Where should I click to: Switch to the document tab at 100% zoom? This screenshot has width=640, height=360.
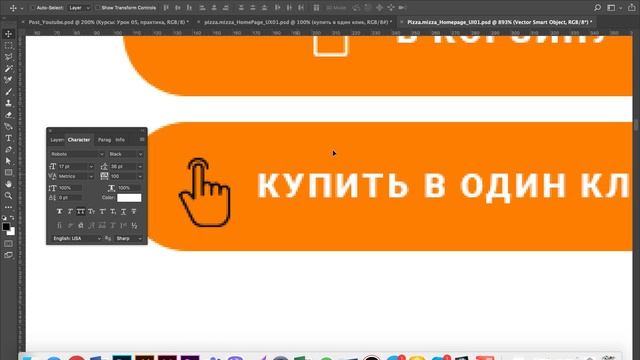click(x=298, y=22)
